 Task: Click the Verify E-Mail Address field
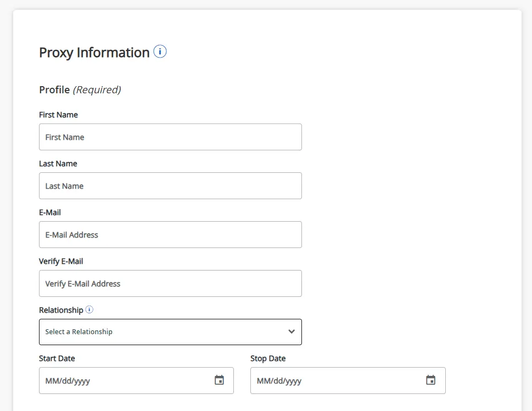(x=170, y=283)
